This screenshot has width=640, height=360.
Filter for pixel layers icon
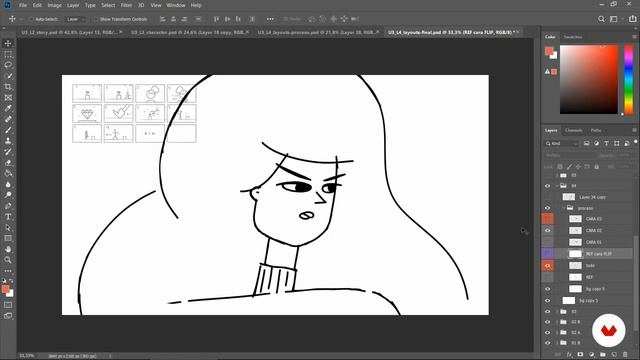point(587,143)
